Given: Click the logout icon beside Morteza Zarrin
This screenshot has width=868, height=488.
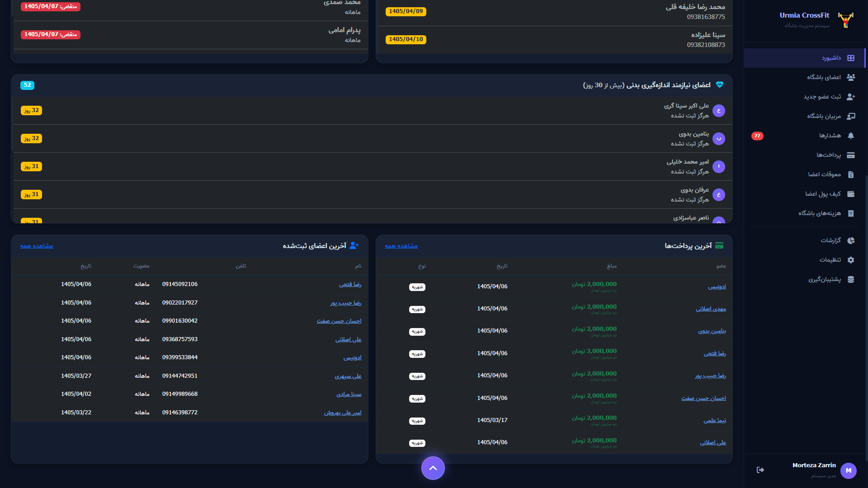Looking at the screenshot, I should pos(760,470).
